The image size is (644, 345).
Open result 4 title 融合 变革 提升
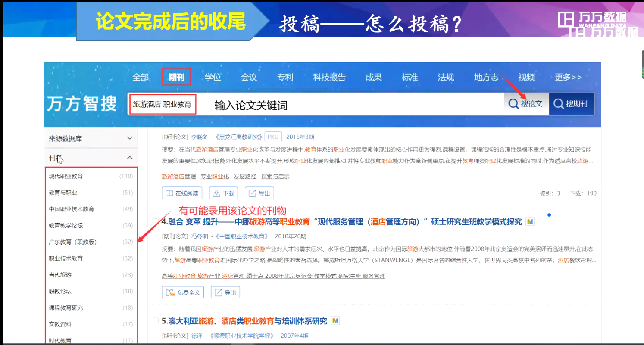coord(342,222)
